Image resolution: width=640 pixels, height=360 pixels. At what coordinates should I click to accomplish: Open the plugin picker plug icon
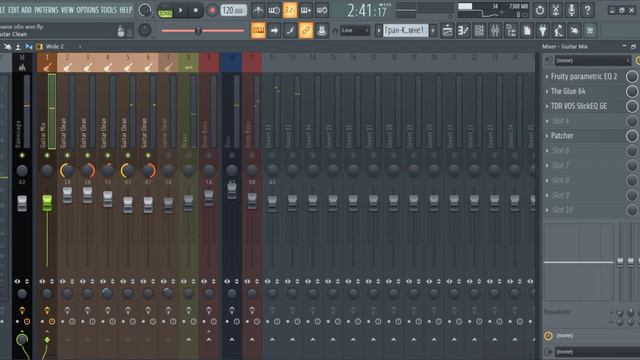[x=543, y=31]
